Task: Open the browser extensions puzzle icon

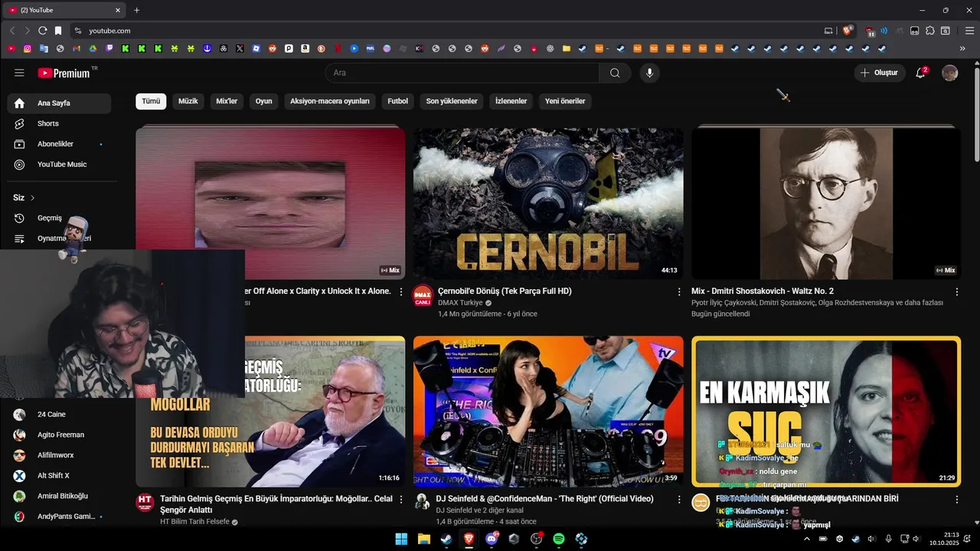Action: [x=930, y=31]
